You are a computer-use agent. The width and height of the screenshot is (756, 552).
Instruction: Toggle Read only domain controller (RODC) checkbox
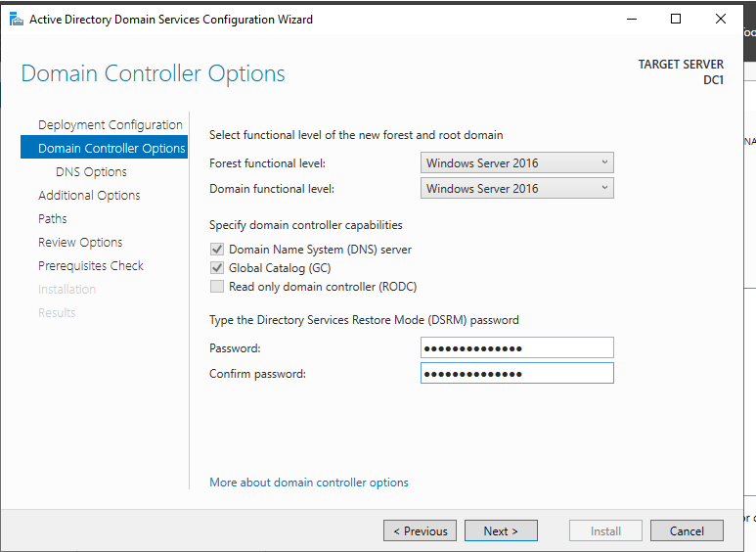tap(217, 287)
